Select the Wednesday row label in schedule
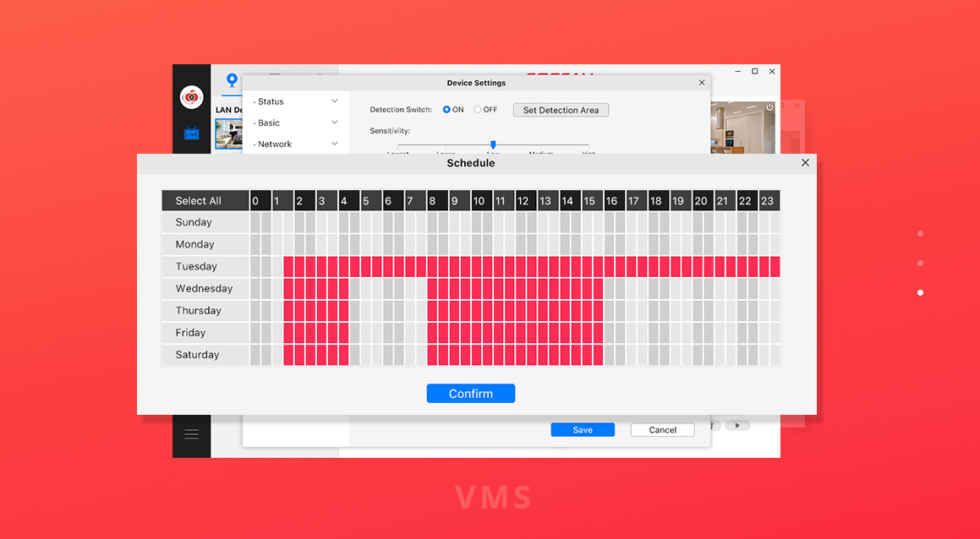Viewport: 980px width, 539px height. (205, 288)
